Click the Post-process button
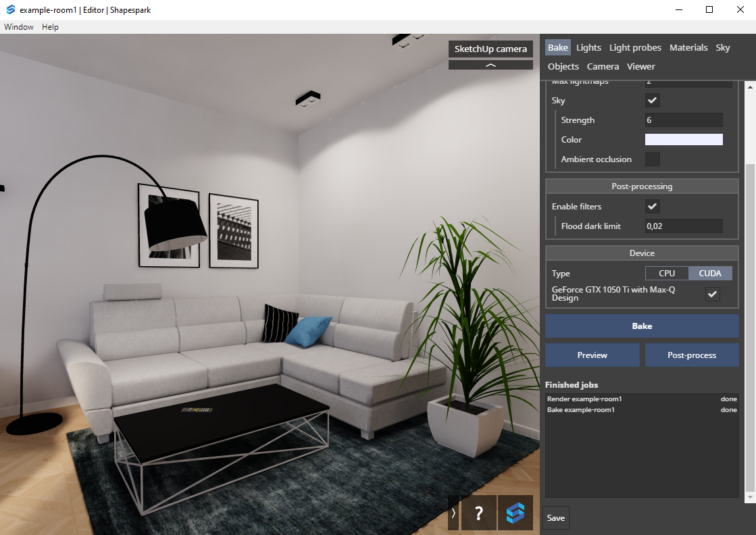Viewport: 756px width, 535px height. 692,355
